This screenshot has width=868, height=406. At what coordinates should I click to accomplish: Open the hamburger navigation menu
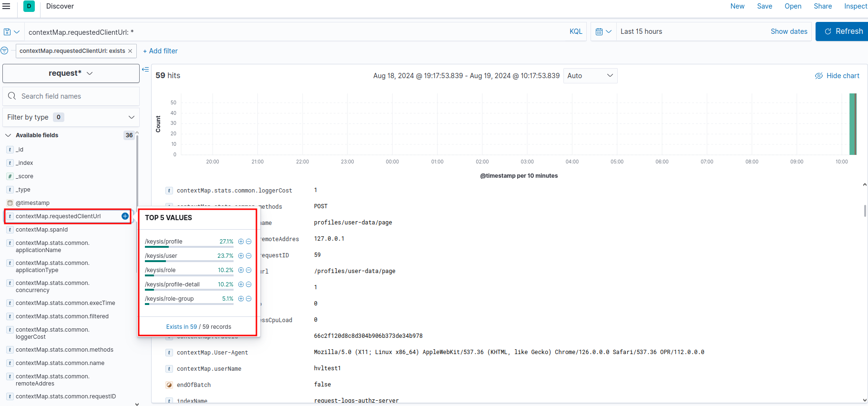[x=6, y=6]
